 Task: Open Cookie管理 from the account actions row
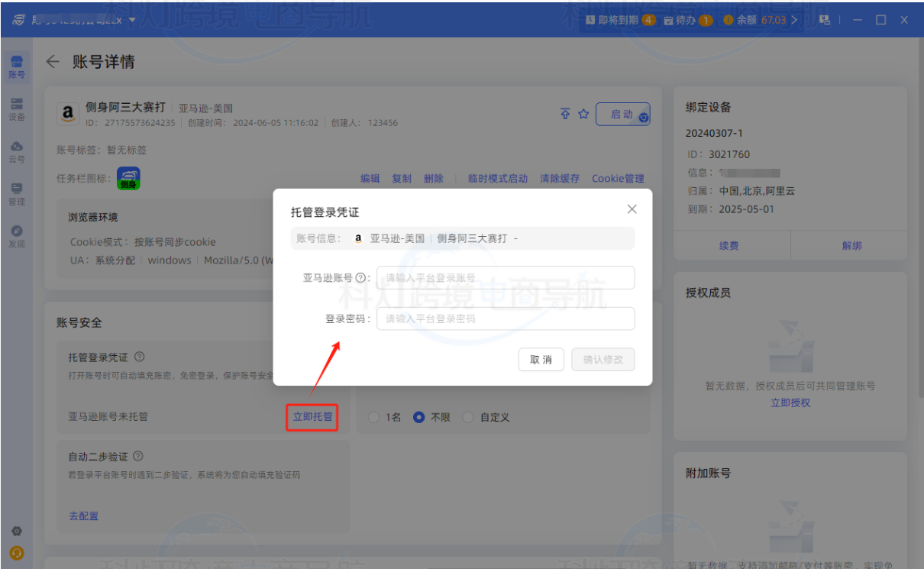[x=618, y=178]
